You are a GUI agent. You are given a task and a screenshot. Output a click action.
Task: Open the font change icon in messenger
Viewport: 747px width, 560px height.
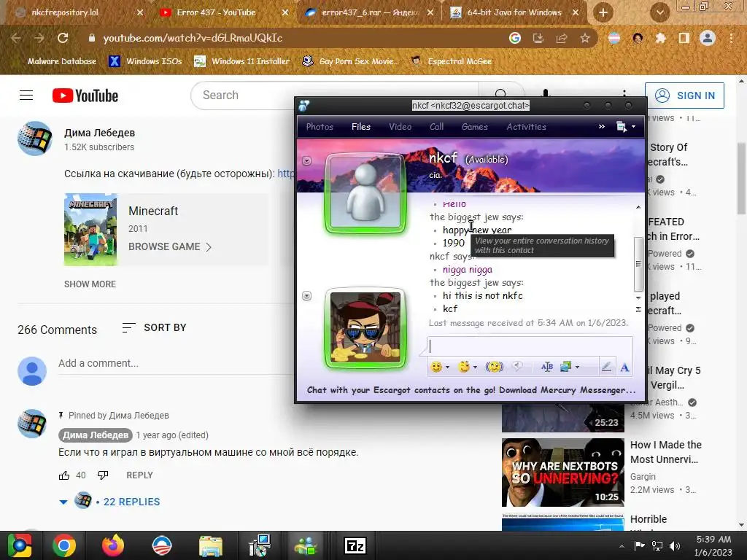(547, 367)
